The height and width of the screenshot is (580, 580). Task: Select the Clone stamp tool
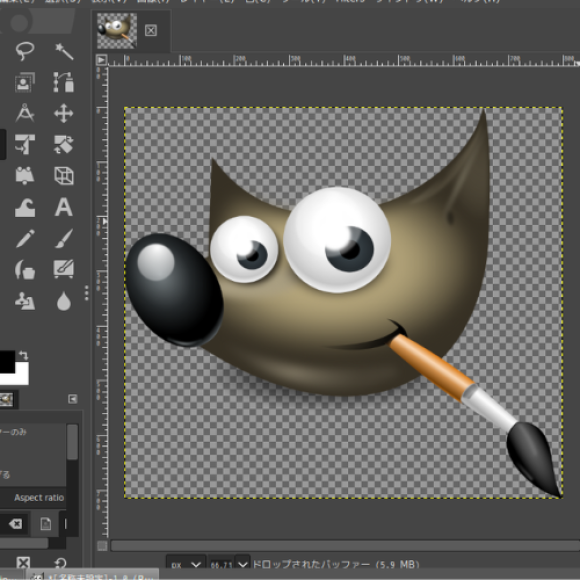(x=25, y=301)
